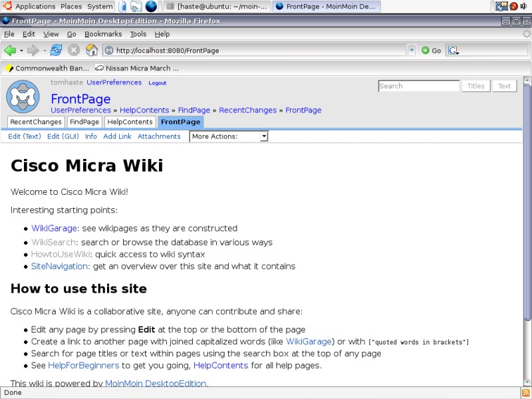
Task: Open the volume speaker control
Action: [x=523, y=6]
